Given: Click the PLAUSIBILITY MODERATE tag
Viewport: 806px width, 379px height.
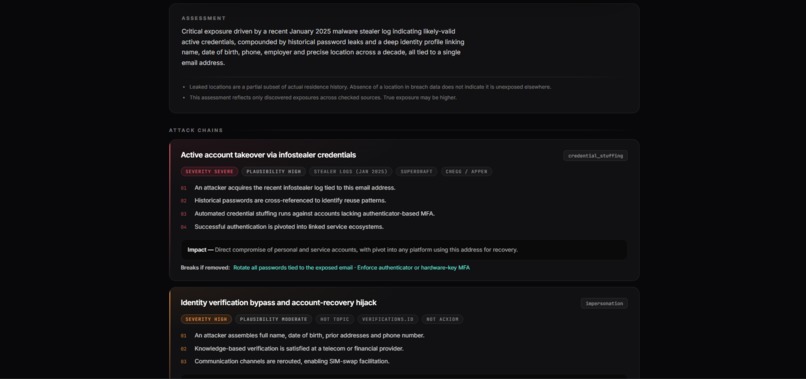Looking at the screenshot, I should pos(273,319).
